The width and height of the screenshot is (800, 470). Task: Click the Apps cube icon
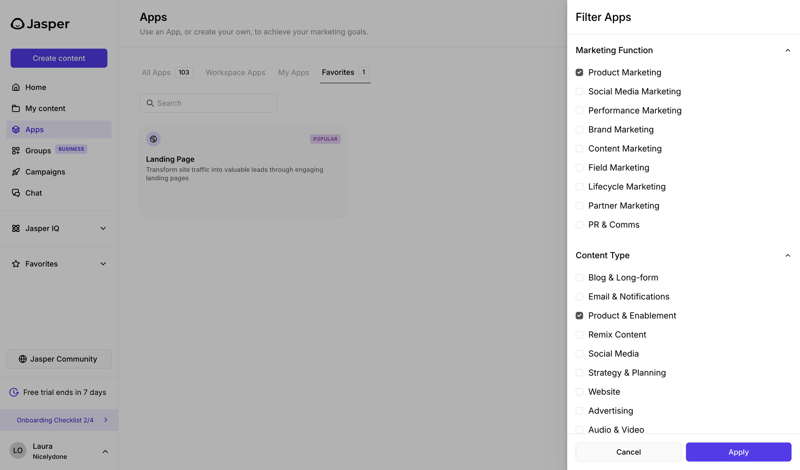pos(16,130)
